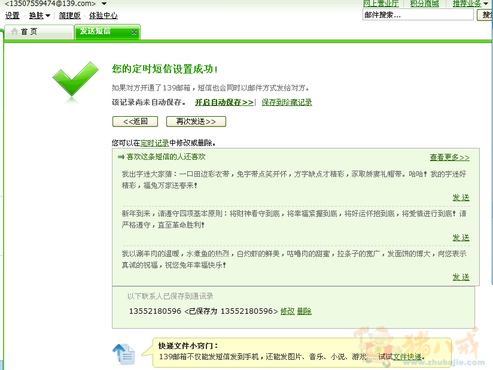Close the 发送短信 tab
The image size is (493, 370).
pos(134,32)
